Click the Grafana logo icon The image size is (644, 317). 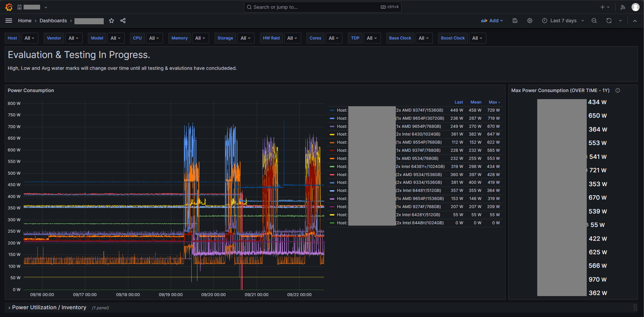(x=9, y=7)
